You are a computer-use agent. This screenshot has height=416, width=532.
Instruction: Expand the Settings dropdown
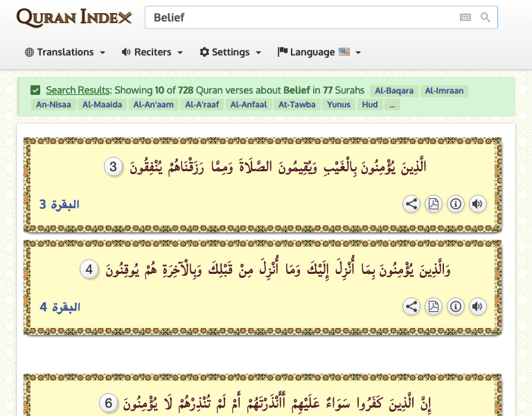pos(231,52)
